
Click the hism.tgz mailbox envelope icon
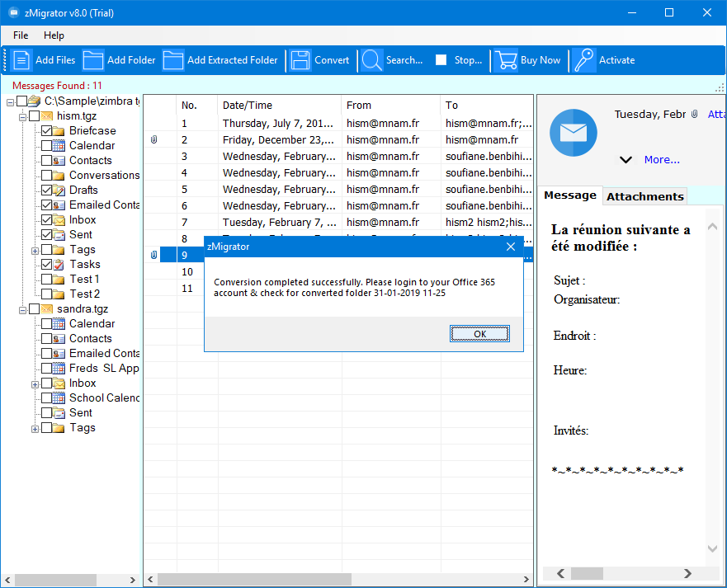[47, 115]
